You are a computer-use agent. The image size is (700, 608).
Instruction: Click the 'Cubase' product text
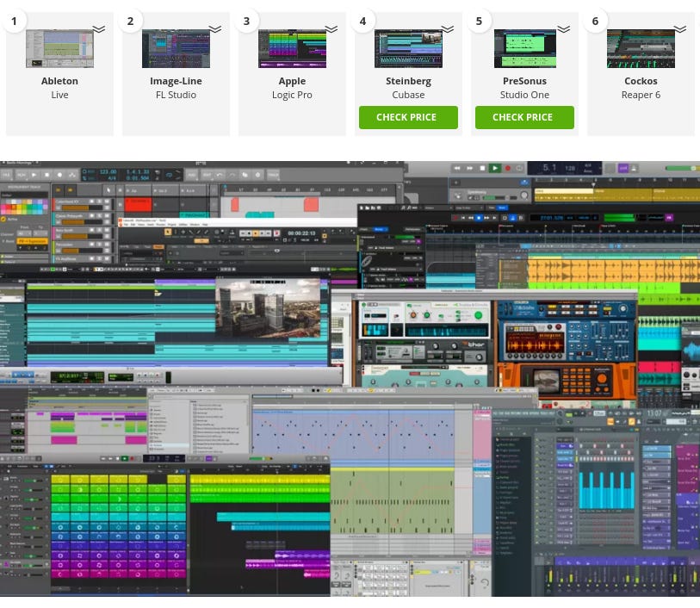click(x=408, y=95)
